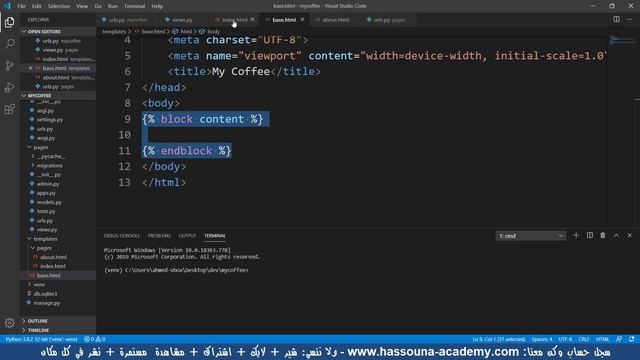Change file encoding via UTF-8

(x=565, y=339)
